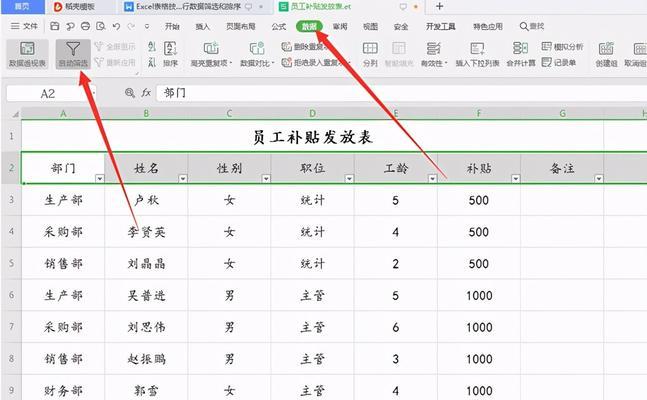Image resolution: width=647 pixels, height=400 pixels.
Task: Open the filter dropdown on 职位 header
Action: tap(347, 178)
